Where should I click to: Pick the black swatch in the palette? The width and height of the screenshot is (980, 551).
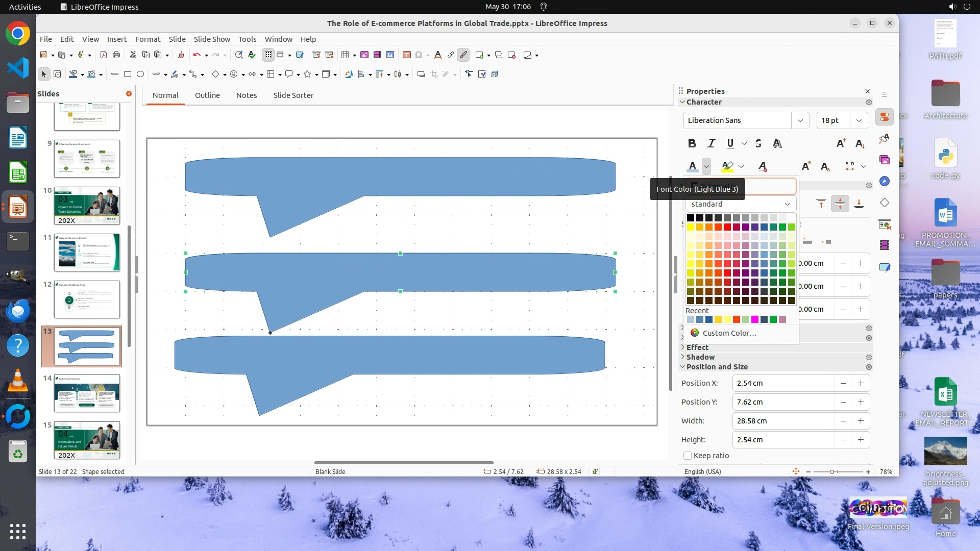(691, 218)
